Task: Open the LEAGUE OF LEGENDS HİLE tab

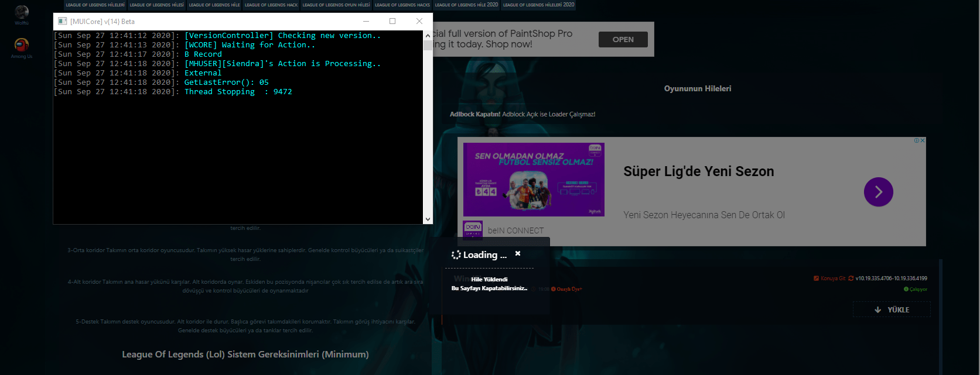Action: (214, 5)
